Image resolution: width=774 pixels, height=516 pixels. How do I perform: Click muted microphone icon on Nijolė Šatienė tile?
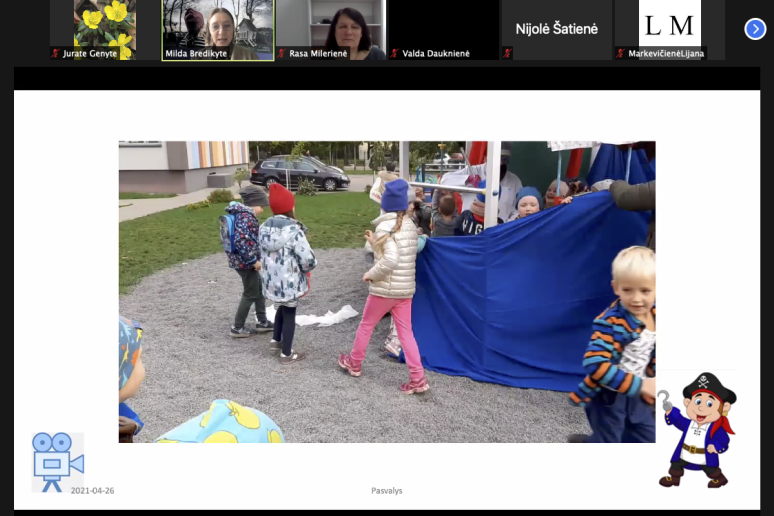click(x=507, y=53)
